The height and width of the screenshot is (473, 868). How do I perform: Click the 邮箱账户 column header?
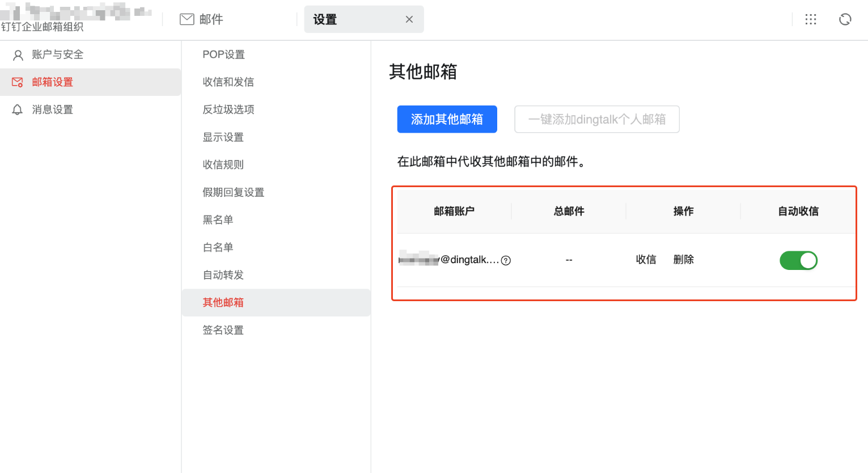click(454, 211)
